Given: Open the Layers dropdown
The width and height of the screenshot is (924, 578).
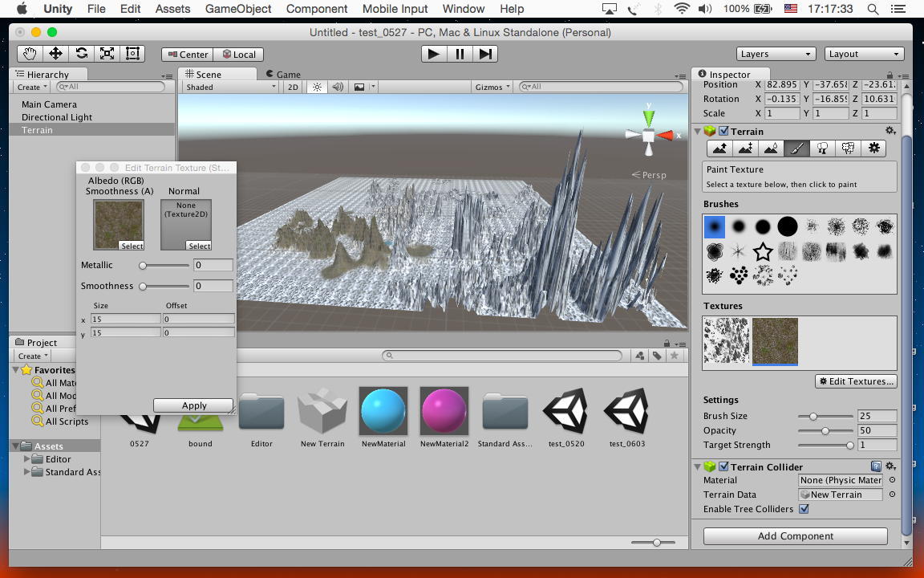Looking at the screenshot, I should [776, 54].
